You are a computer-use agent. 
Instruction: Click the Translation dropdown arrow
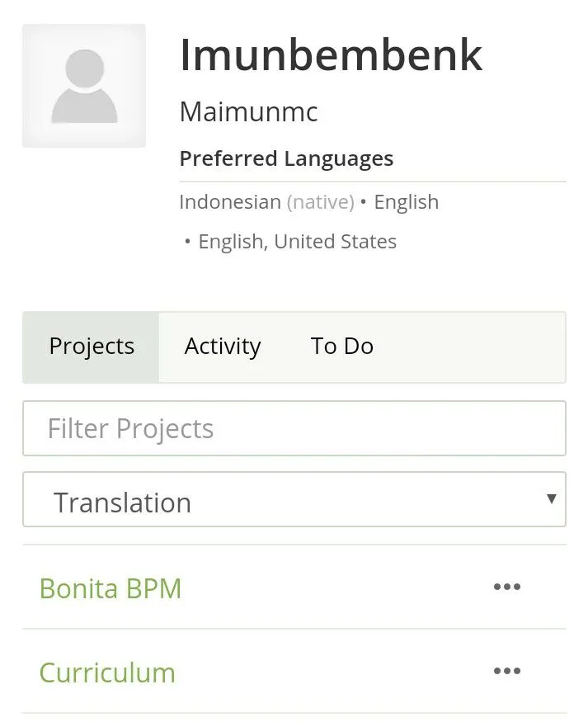(551, 498)
